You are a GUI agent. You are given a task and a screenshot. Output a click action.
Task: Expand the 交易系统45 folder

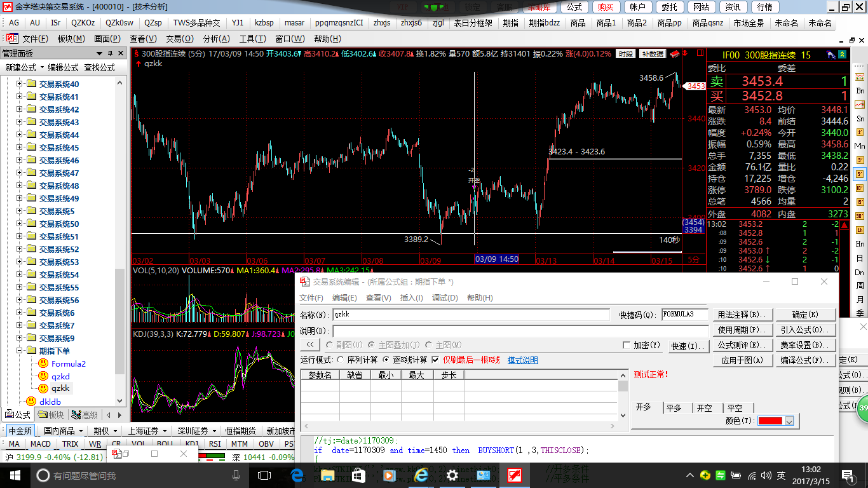(19, 147)
